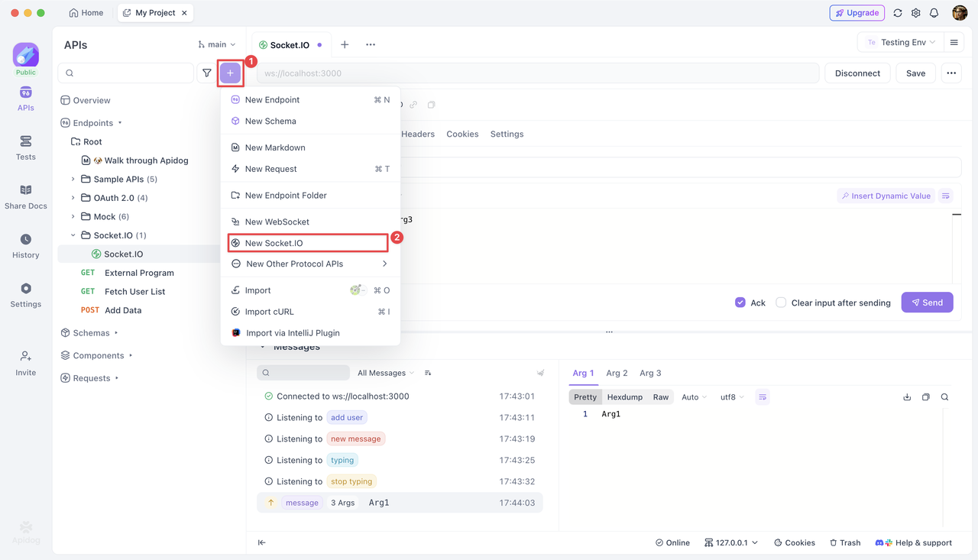This screenshot has height=560, width=978.
Task: Select New Endpoint from menu
Action: tap(310, 99)
